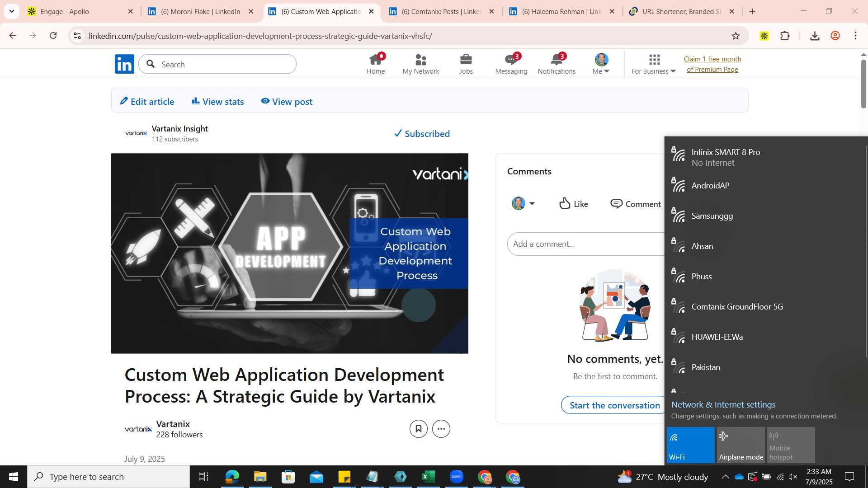868x488 pixels.
Task: Open article more options ellipsis
Action: click(441, 429)
